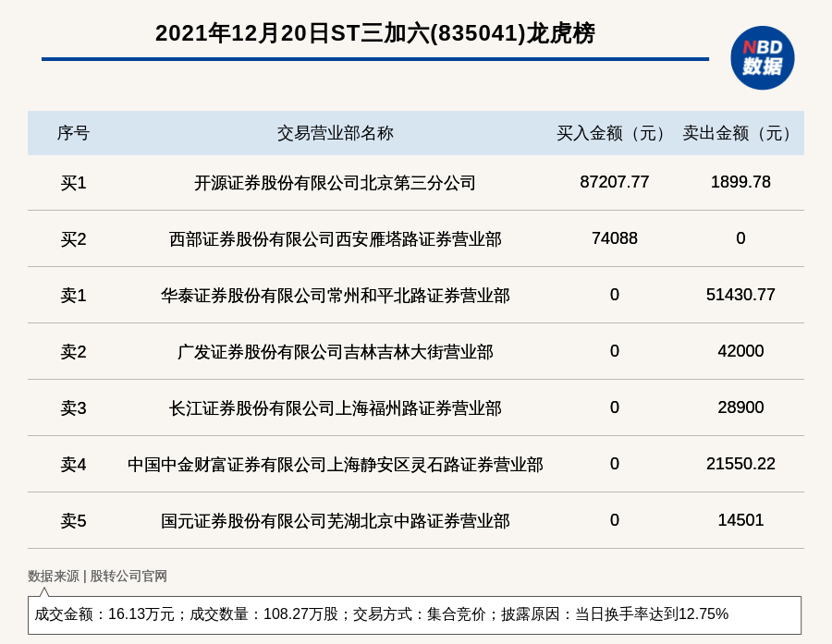832x644 pixels.
Task: Click buy amount 87207.77 cell
Action: coord(614,182)
